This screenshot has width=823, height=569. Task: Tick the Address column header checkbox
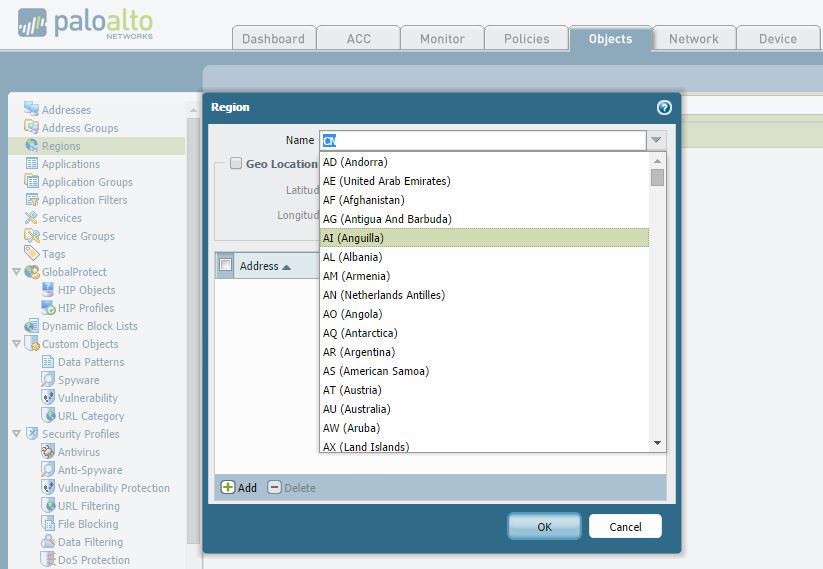click(226, 265)
